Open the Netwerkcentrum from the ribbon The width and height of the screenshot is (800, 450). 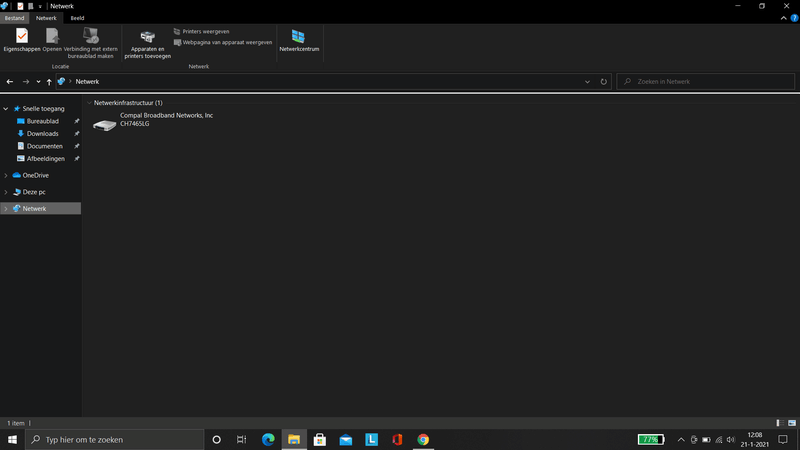(x=299, y=40)
